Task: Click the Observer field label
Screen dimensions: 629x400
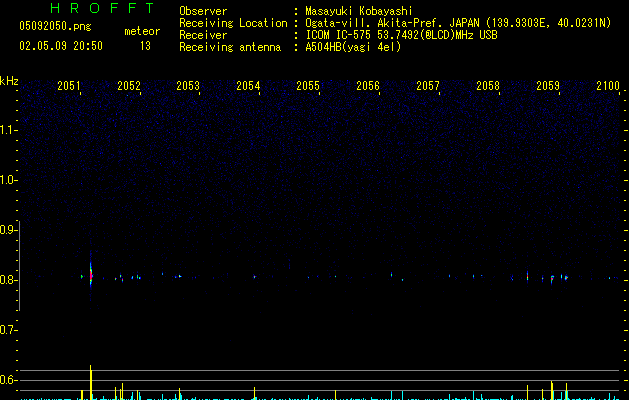Action: 203,11
